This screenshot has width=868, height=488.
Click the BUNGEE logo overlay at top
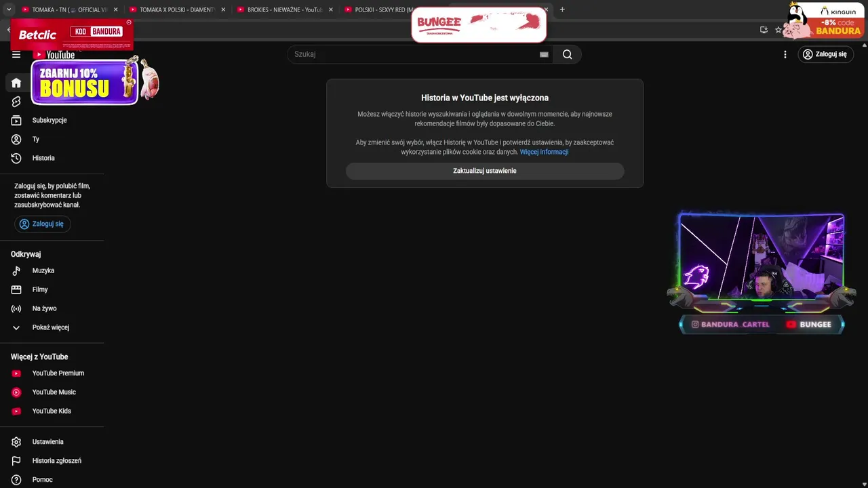[x=479, y=25]
